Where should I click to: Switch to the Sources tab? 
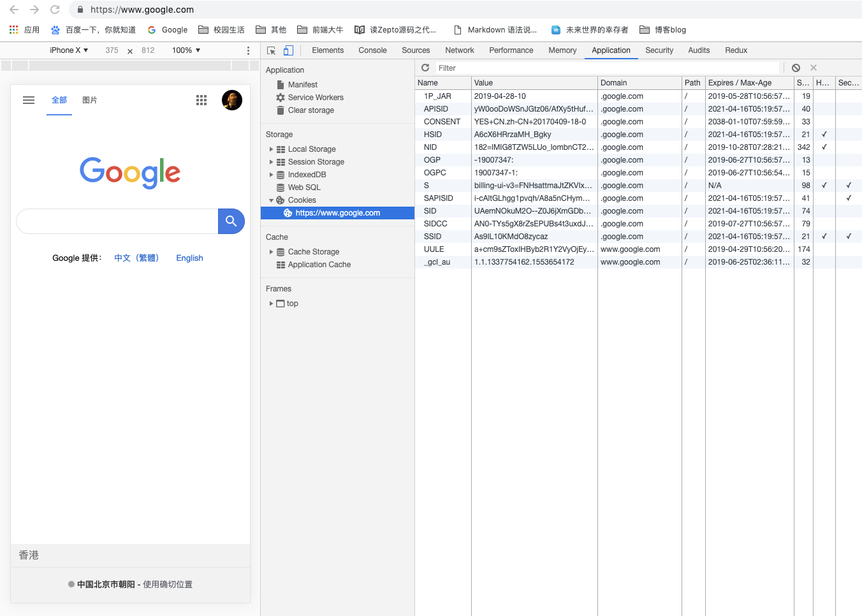(416, 50)
